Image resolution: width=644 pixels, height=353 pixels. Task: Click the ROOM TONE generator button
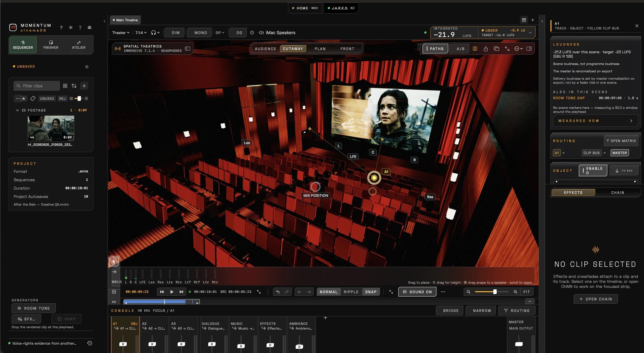(34, 308)
